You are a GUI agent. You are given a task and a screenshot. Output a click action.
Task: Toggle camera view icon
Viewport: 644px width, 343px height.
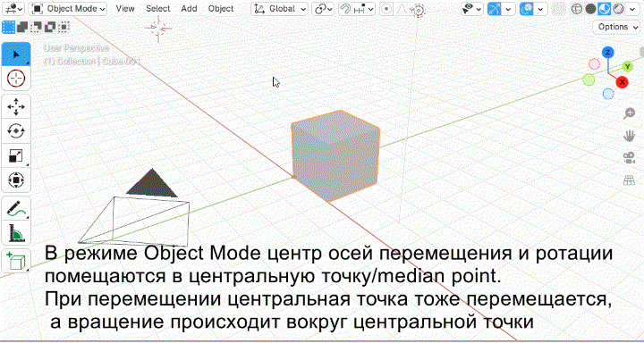click(629, 158)
